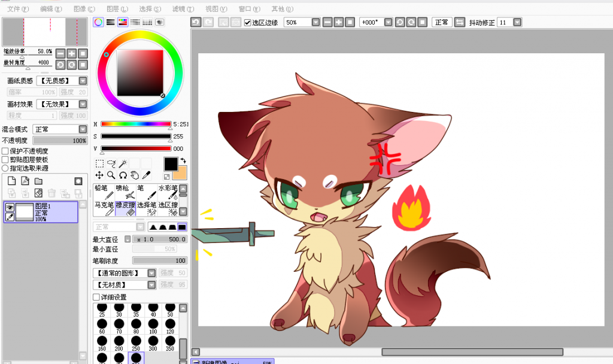Choose the 选择笔 selection pen
Screen dimensions: 613x364
click(x=146, y=208)
